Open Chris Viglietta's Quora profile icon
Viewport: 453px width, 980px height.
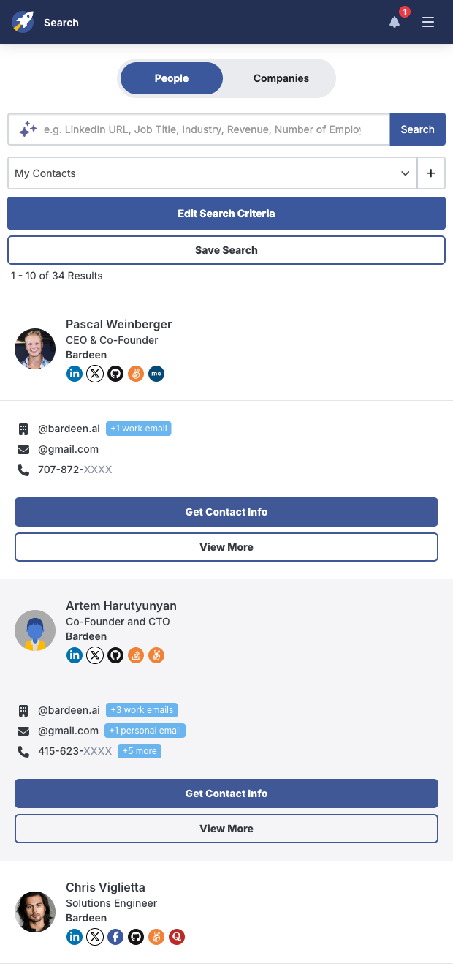click(177, 937)
